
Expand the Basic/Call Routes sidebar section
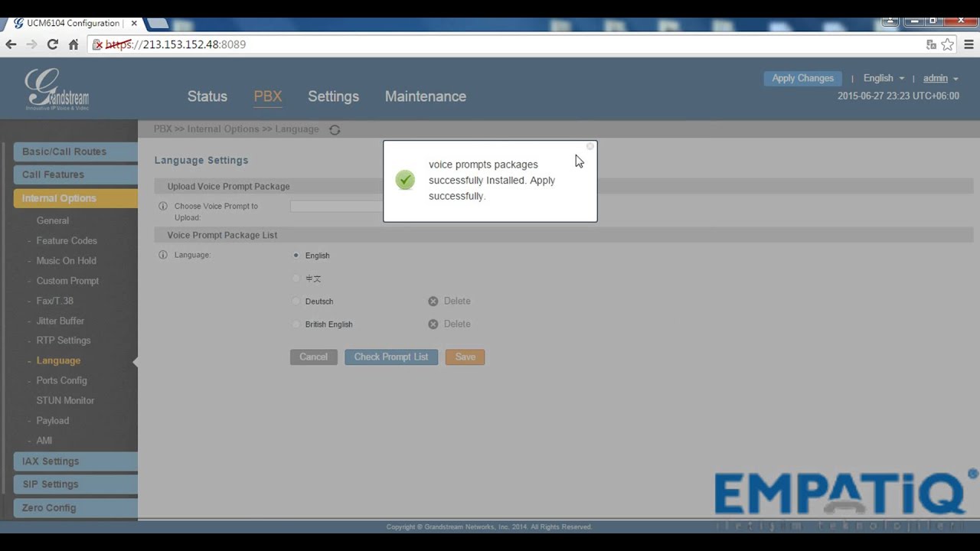[x=75, y=152]
